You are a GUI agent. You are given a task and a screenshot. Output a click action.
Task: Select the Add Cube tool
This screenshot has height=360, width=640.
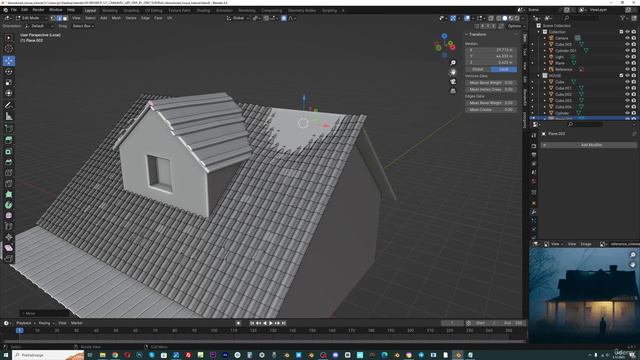pyautogui.click(x=9, y=129)
